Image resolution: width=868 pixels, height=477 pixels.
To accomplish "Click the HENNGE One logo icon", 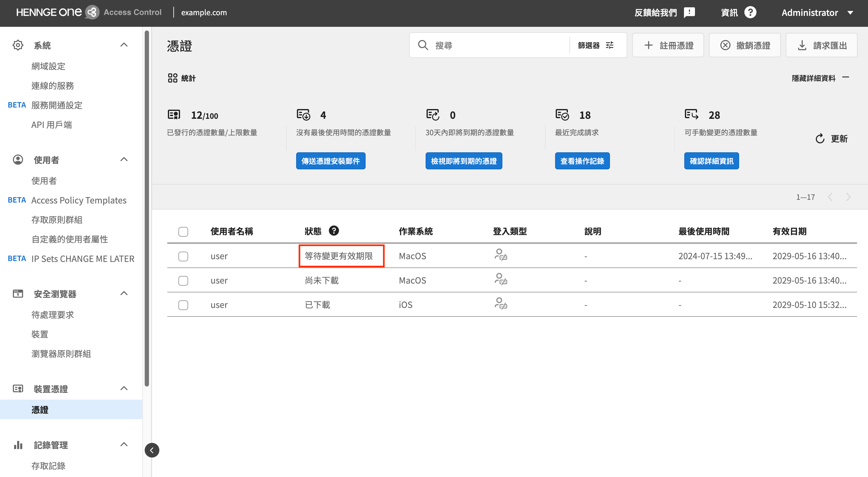I will pos(92,12).
